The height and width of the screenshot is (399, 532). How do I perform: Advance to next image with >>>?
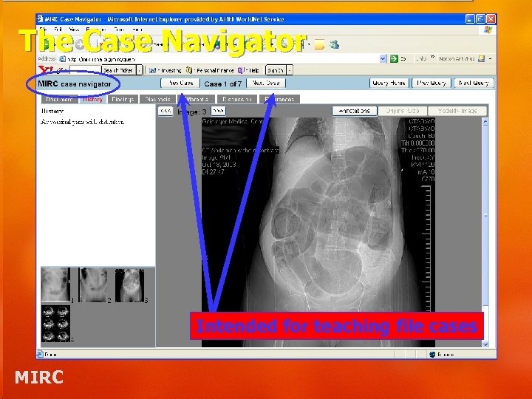pos(218,112)
